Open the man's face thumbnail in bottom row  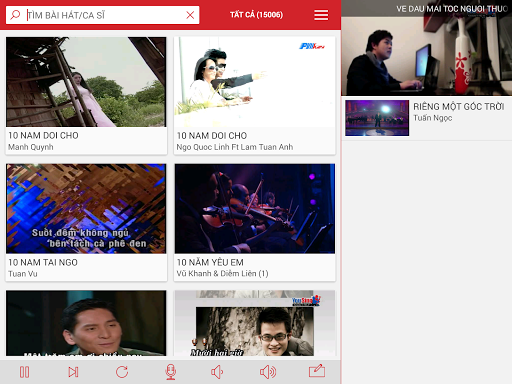click(86, 323)
